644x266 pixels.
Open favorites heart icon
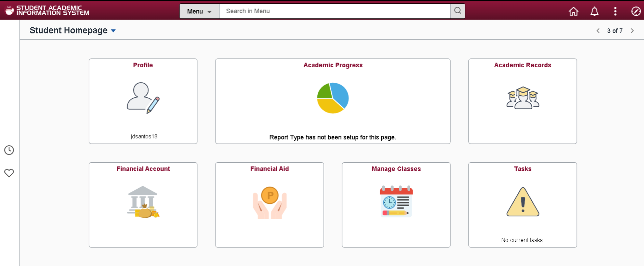pos(9,173)
